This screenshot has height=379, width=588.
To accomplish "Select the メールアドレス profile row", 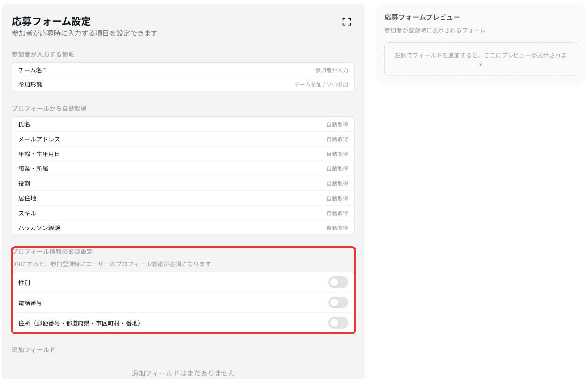I will tap(183, 139).
